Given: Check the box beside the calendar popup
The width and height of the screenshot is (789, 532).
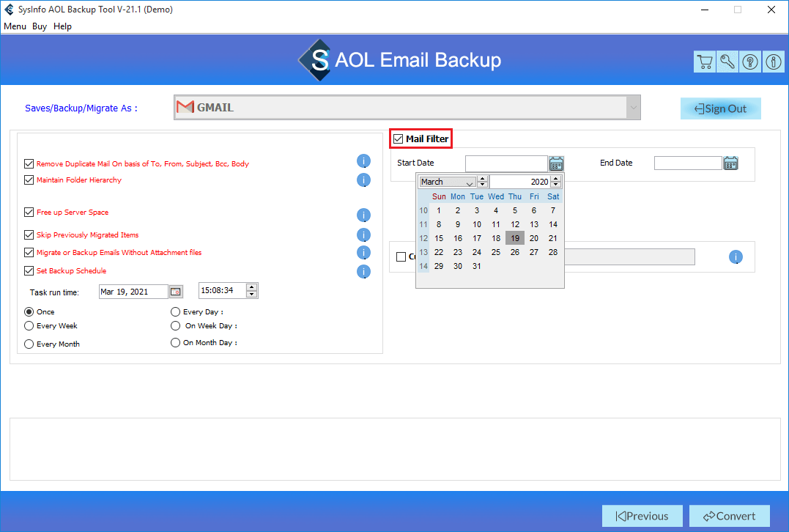Looking at the screenshot, I should (401, 256).
